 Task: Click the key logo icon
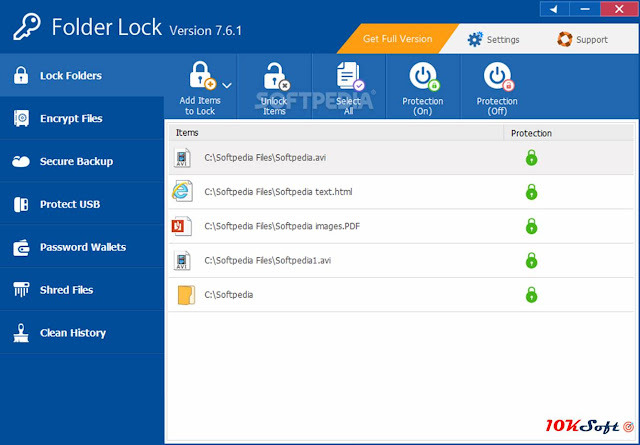tap(27, 27)
